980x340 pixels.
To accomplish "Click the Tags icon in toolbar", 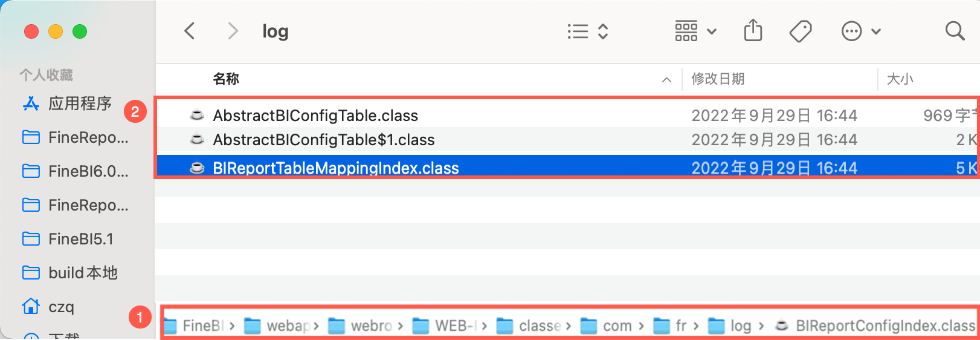I will pos(801,31).
